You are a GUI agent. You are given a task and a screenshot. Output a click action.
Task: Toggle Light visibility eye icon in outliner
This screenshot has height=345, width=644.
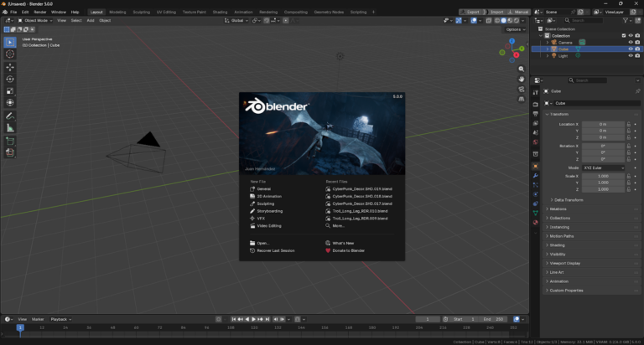pos(630,56)
